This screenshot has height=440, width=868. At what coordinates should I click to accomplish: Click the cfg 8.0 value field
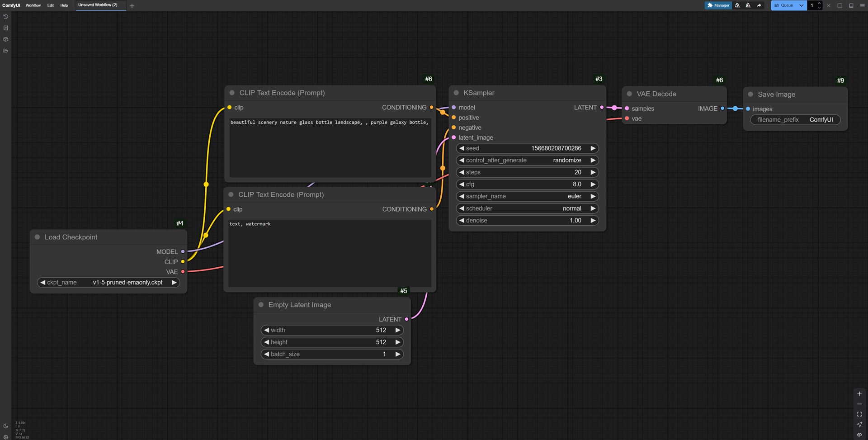[527, 185]
